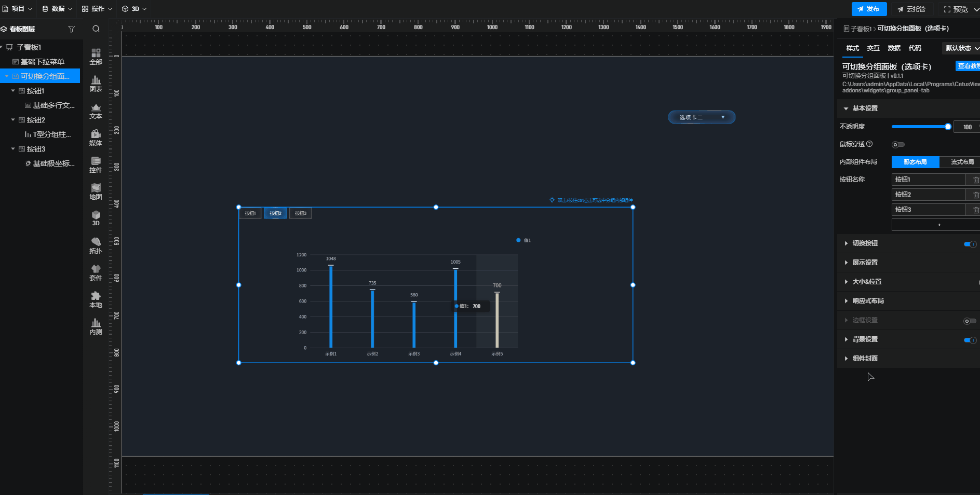Click the 发布 publish button
This screenshot has height=495, width=980.
pos(868,9)
